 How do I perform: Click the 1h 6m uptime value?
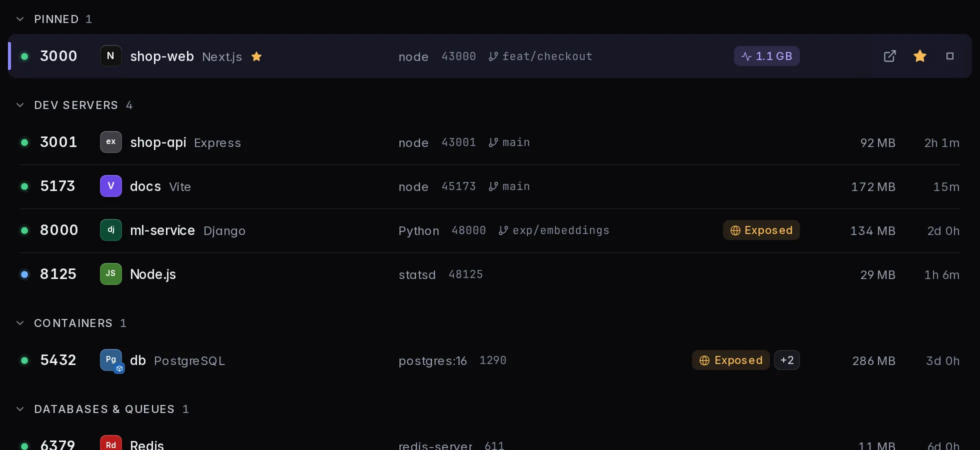pyautogui.click(x=942, y=274)
